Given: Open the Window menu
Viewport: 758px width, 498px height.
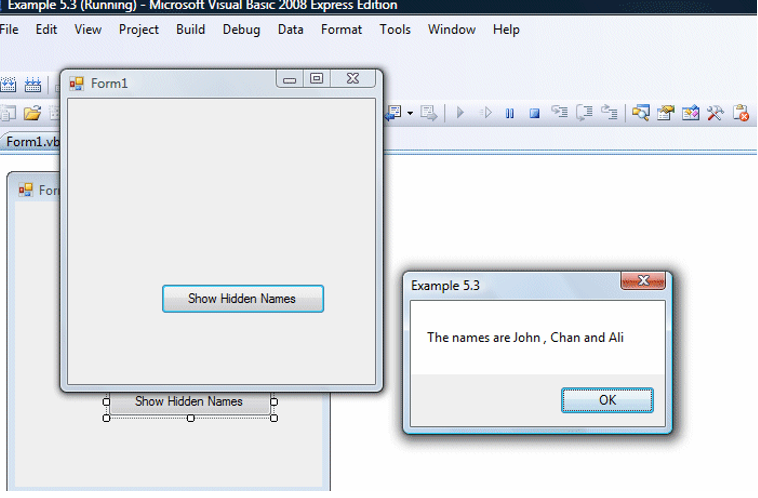Looking at the screenshot, I should [x=452, y=29].
